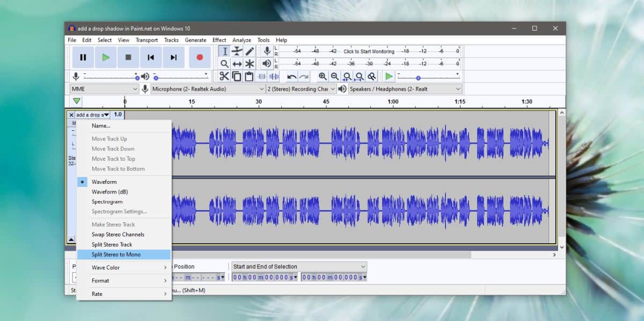The width and height of the screenshot is (644, 321).
Task: Open the Start and End of Selection dropdown
Action: pyautogui.click(x=299, y=266)
